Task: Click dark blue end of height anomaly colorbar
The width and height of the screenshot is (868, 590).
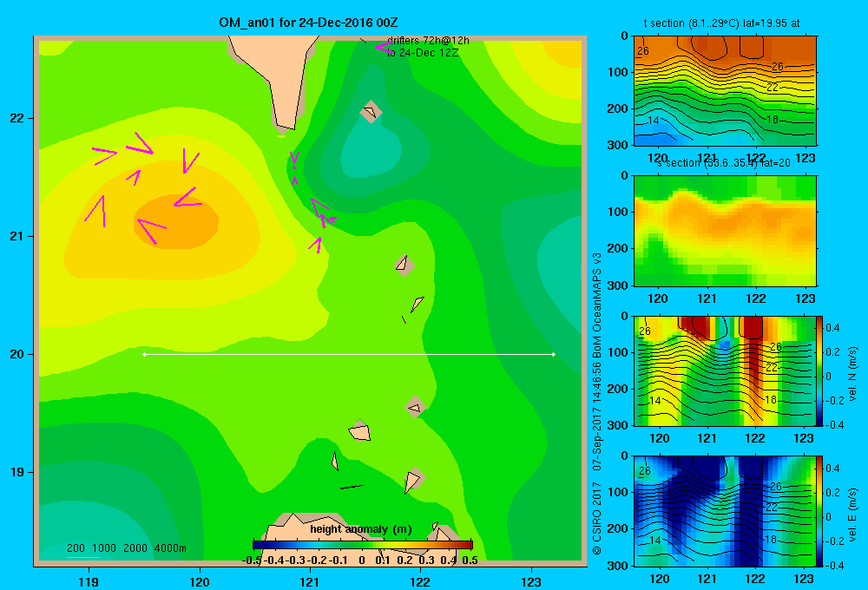Action: [x=258, y=545]
